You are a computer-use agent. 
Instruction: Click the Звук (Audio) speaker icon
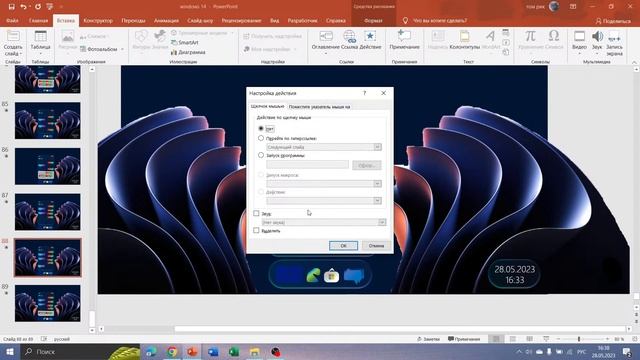tap(597, 36)
